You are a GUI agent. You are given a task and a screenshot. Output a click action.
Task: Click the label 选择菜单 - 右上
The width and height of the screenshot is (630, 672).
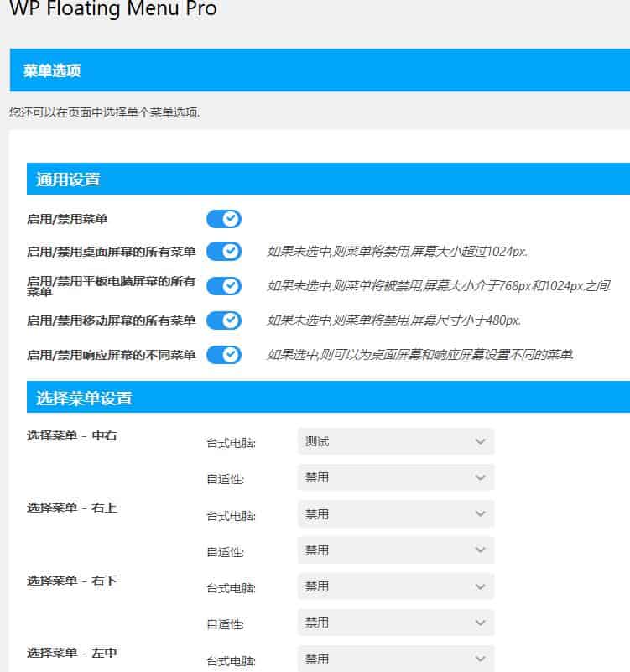(72, 508)
